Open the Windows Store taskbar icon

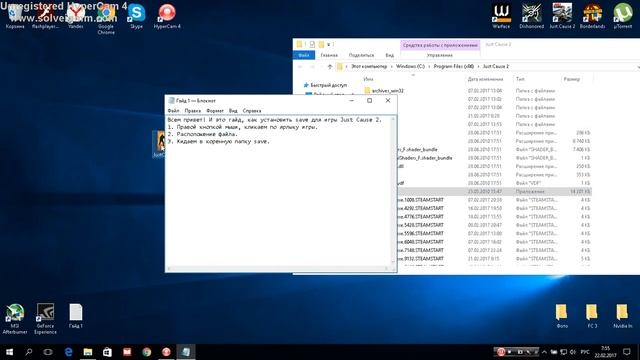pyautogui.click(x=107, y=352)
